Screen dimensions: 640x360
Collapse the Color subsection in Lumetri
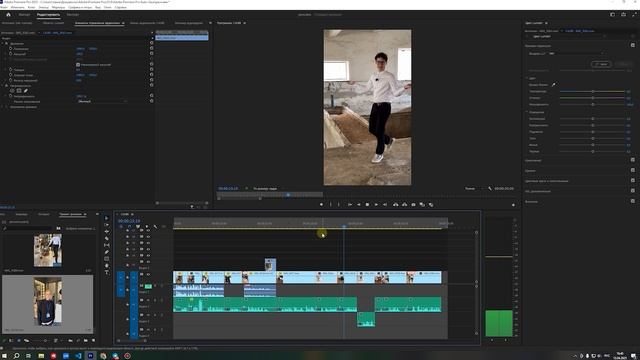(527, 78)
